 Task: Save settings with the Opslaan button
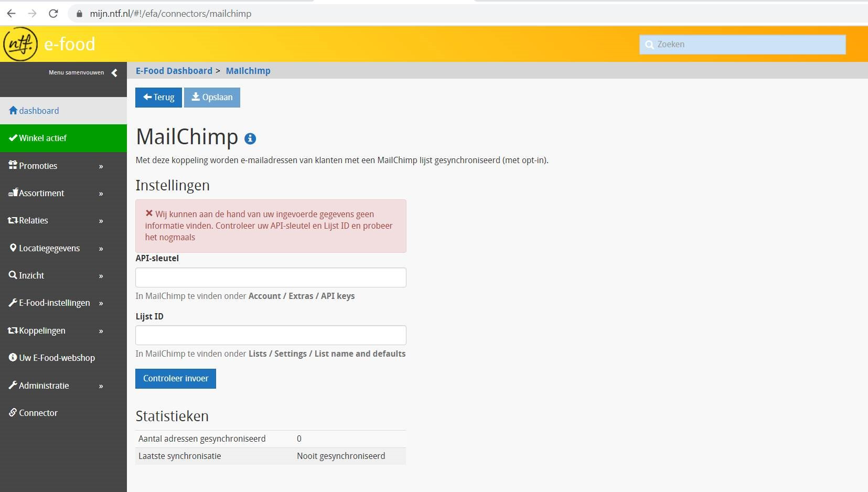212,98
